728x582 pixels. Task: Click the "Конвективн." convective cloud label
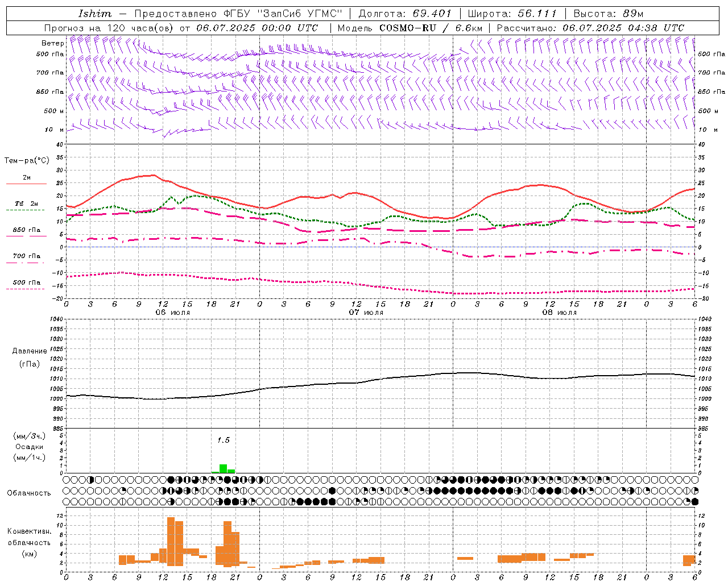(29, 531)
